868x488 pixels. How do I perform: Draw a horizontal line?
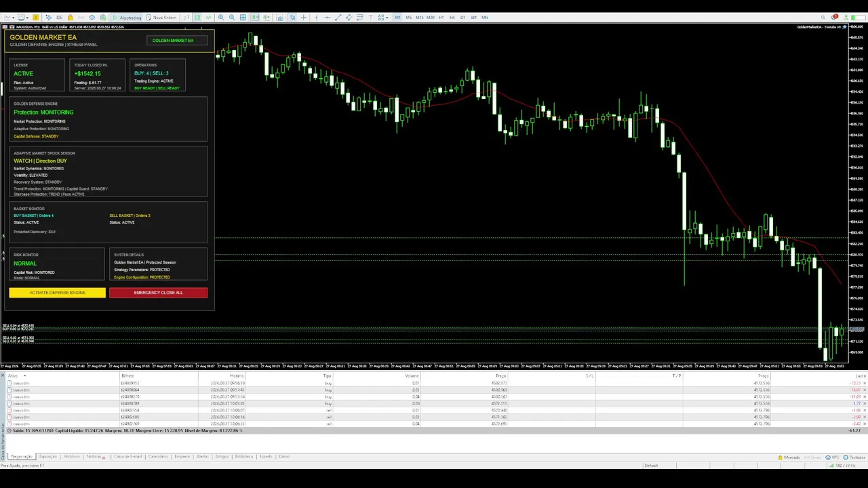[327, 18]
